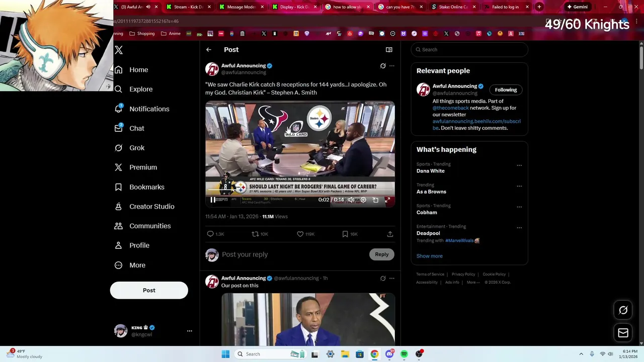The image size is (644, 362).
Task: Click Show more under What's happening
Action: [x=429, y=256]
